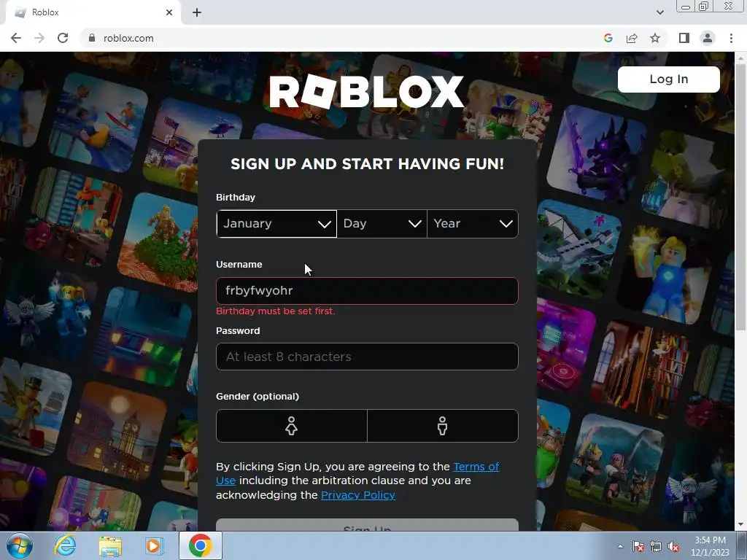Select the male gender icon
This screenshot has width=747, height=560.
(443, 426)
